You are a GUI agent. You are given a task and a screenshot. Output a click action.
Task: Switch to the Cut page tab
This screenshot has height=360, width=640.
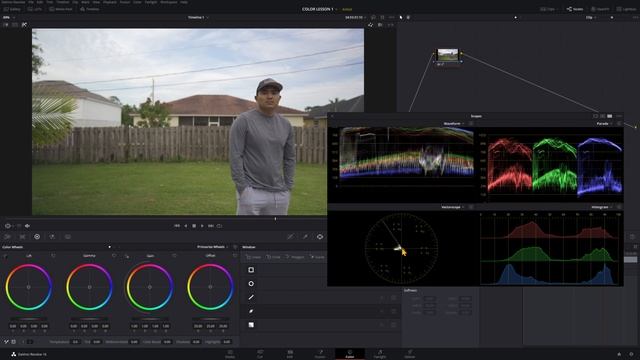260,354
